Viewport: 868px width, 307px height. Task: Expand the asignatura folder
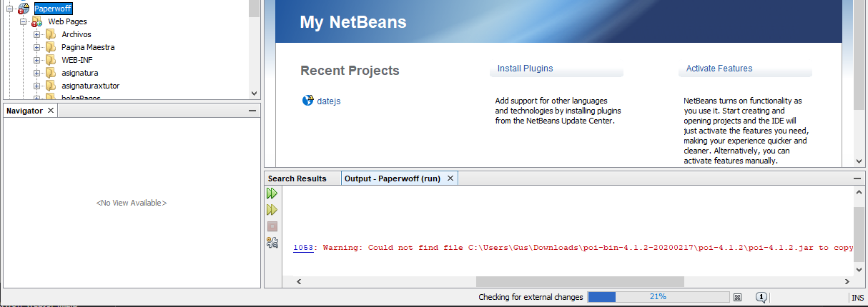pyautogui.click(x=37, y=73)
